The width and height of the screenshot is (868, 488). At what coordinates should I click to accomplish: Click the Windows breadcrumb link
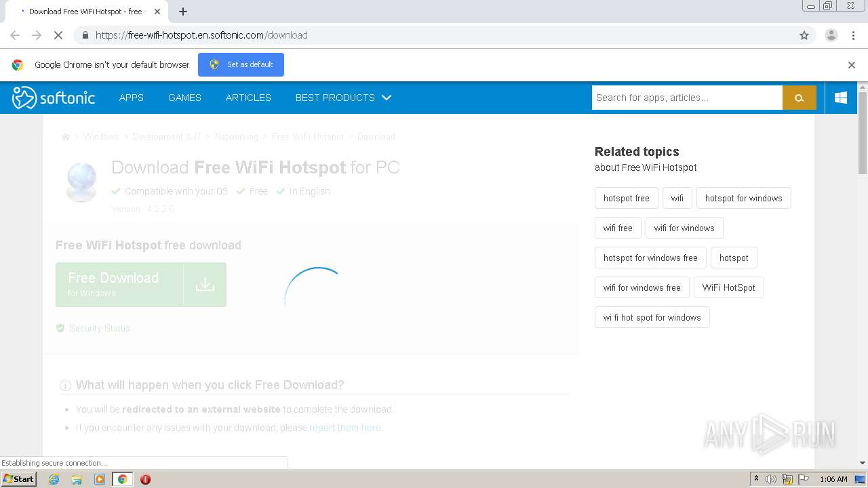[101, 137]
